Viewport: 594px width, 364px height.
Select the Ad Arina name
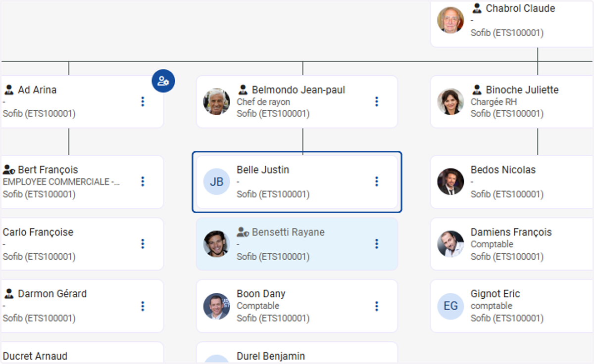point(37,90)
